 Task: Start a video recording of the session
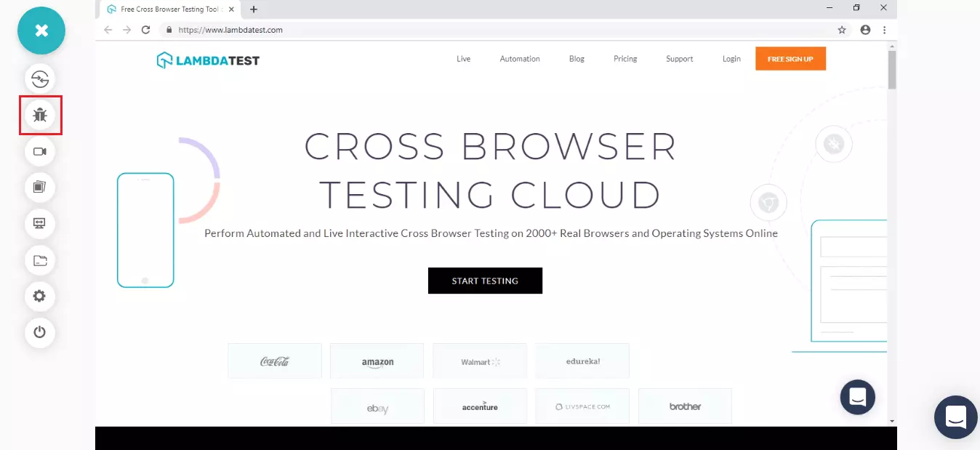click(40, 151)
